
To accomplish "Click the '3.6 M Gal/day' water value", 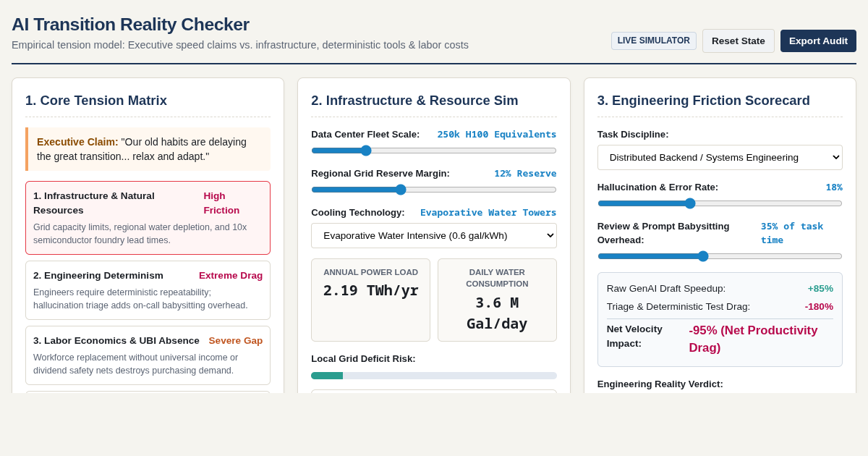I will point(497,313).
